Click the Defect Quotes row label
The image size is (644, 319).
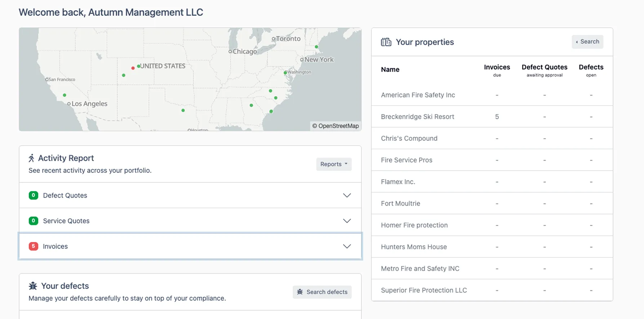[65, 196]
